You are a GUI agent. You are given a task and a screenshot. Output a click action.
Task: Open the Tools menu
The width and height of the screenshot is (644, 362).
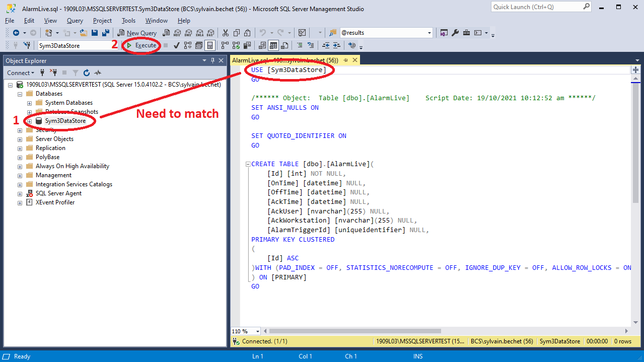point(128,21)
